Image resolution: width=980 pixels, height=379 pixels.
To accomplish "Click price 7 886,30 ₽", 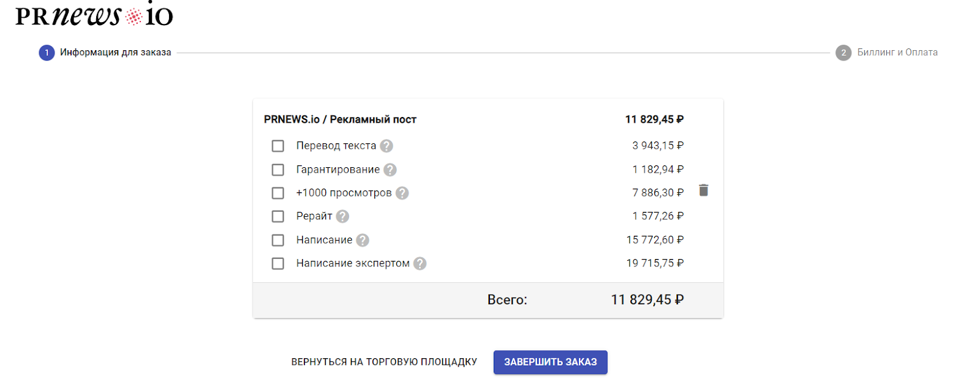I will (658, 193).
